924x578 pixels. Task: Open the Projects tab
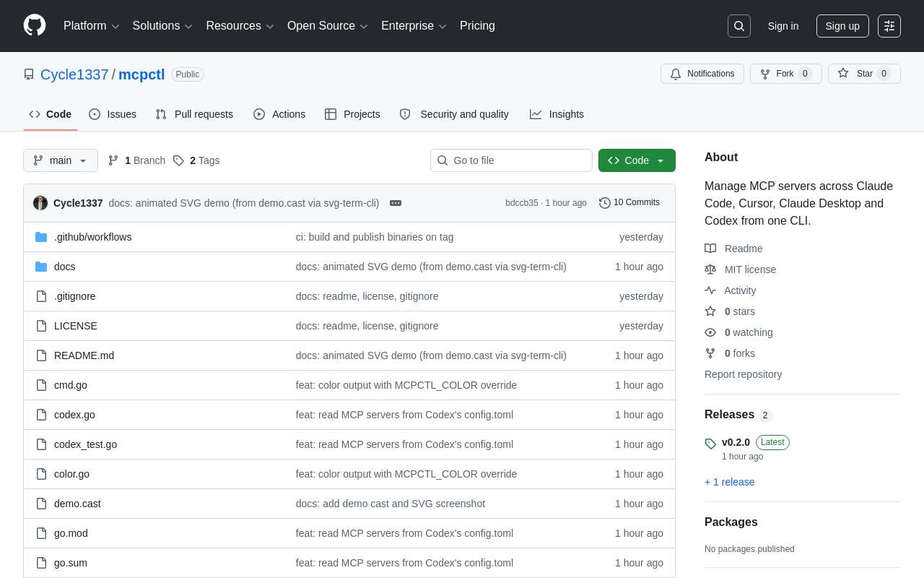click(352, 114)
